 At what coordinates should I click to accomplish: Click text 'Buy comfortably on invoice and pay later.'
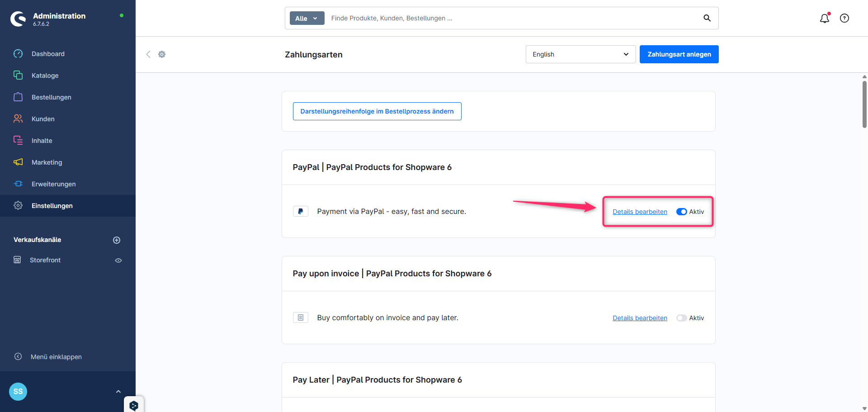[387, 317]
